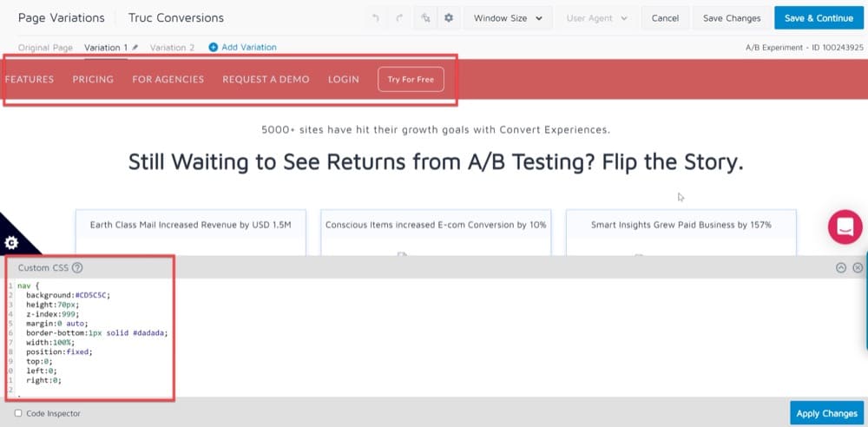Click the redo arrow icon
Screen dimensions: 868x427
point(399,18)
